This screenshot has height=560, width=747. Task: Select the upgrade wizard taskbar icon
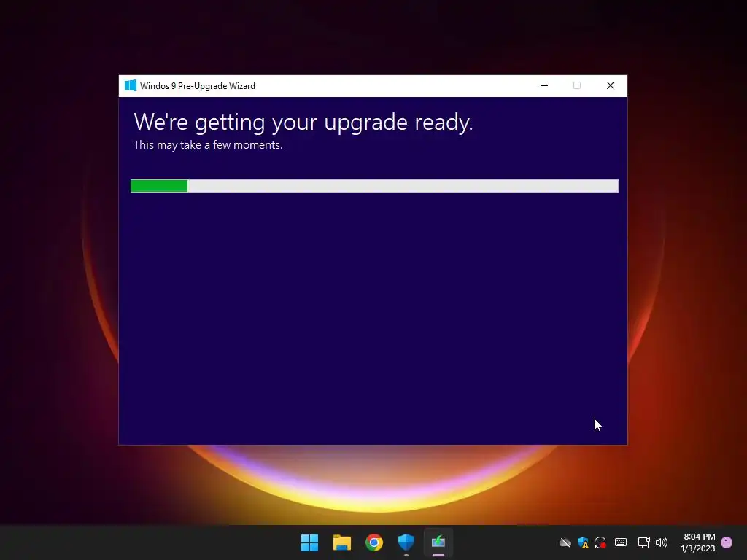point(438,542)
